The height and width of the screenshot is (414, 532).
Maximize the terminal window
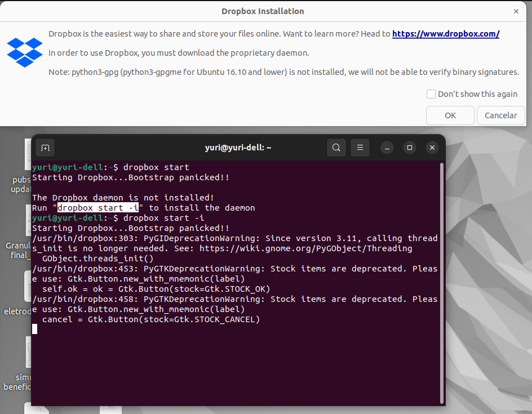pos(410,148)
